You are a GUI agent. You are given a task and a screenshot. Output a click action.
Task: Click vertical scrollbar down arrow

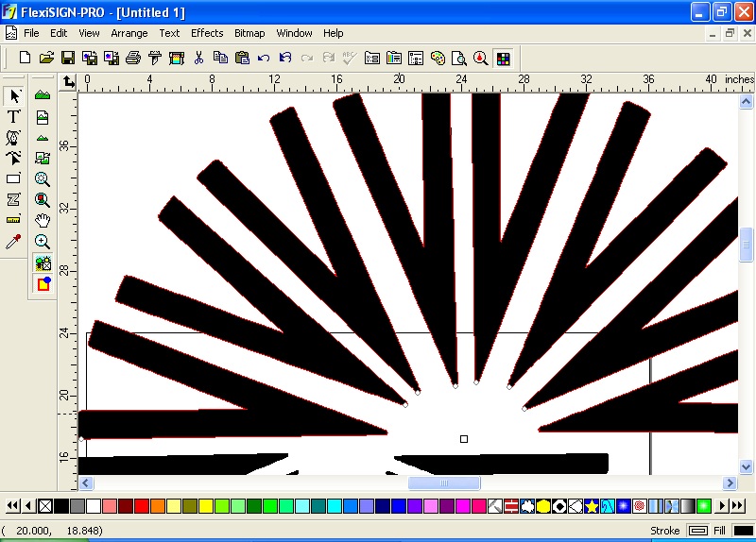click(x=746, y=466)
